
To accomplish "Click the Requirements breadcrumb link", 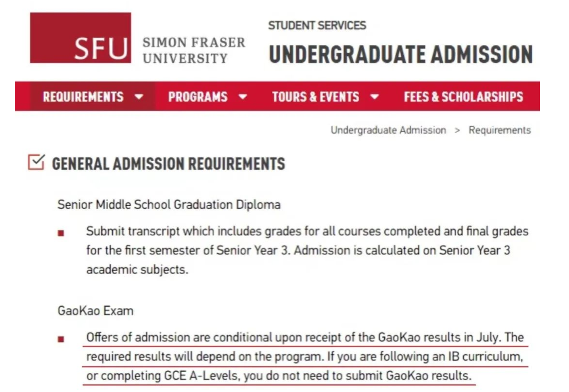I will [500, 130].
